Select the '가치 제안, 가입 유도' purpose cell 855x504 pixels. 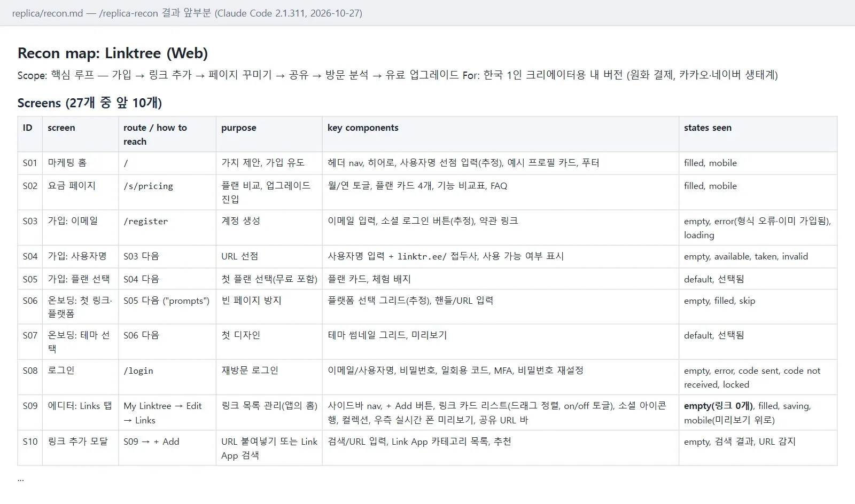(269, 163)
